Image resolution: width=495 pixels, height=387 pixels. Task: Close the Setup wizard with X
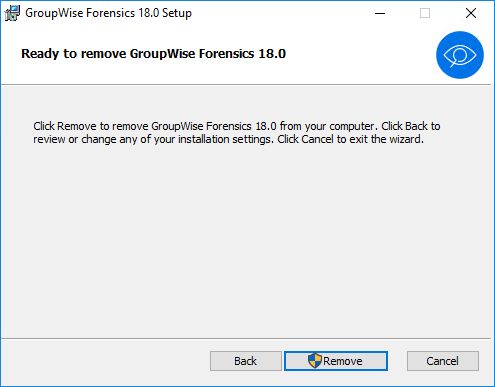(x=471, y=13)
